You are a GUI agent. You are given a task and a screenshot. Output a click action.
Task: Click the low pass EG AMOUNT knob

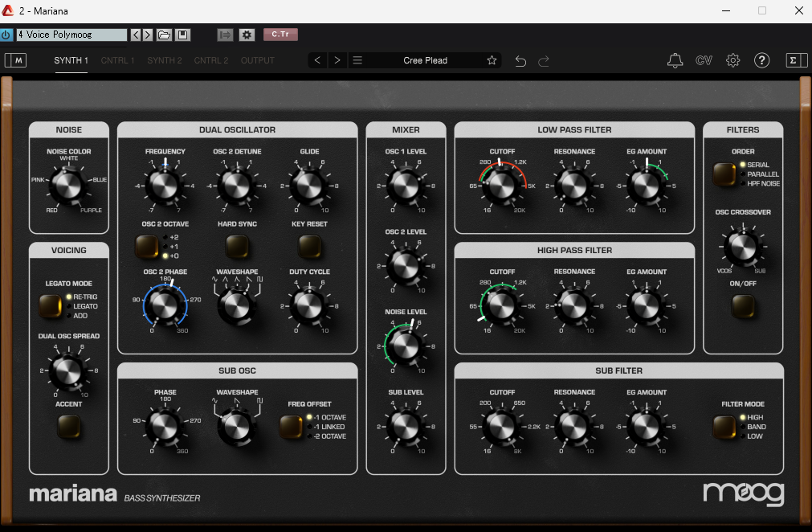click(x=647, y=186)
